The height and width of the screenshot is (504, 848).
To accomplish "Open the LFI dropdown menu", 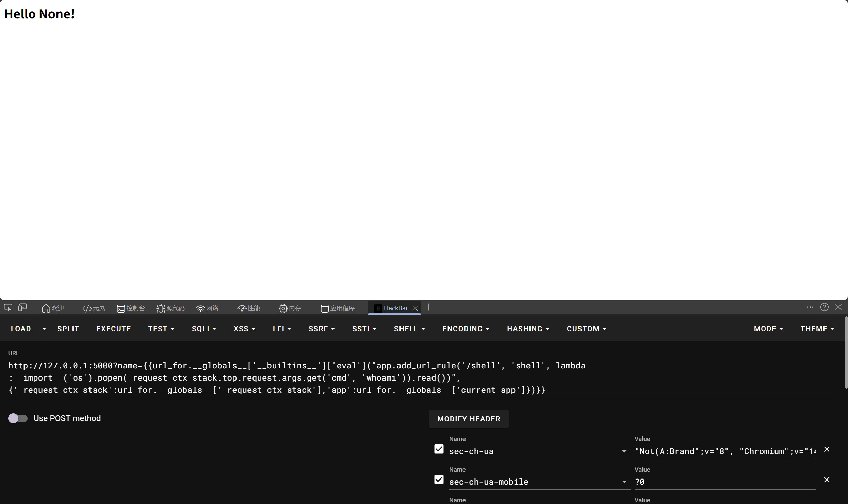I will pyautogui.click(x=282, y=329).
